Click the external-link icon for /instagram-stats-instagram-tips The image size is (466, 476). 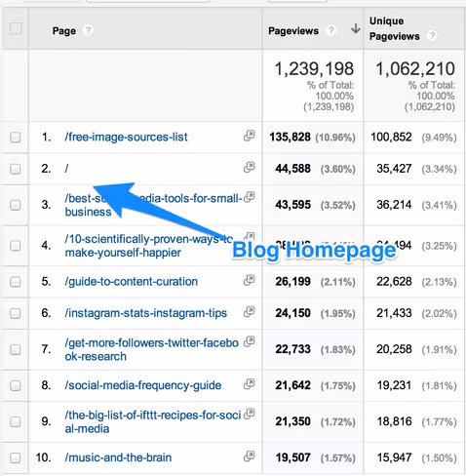coord(249,311)
